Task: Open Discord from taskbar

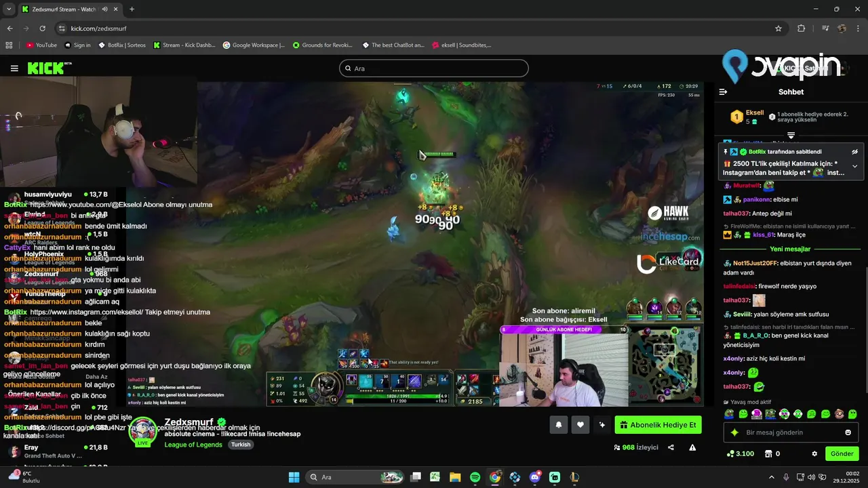Action: pos(535,477)
